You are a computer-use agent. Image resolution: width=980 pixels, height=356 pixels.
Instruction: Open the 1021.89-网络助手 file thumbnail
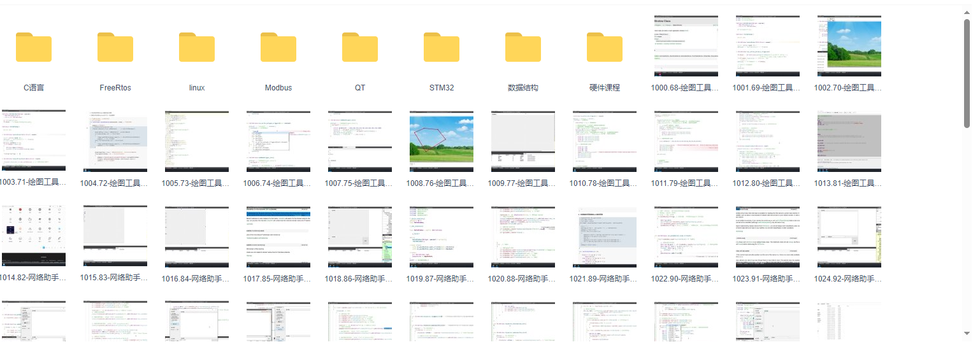605,236
